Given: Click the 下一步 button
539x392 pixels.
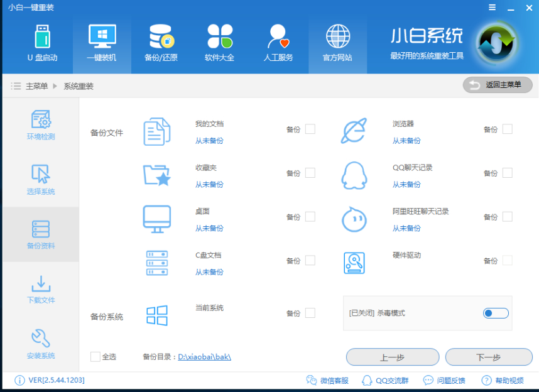Looking at the screenshot, I should [489, 356].
